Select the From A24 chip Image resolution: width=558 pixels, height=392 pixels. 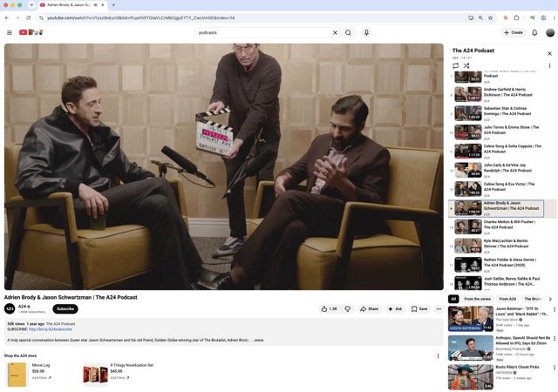click(x=507, y=299)
